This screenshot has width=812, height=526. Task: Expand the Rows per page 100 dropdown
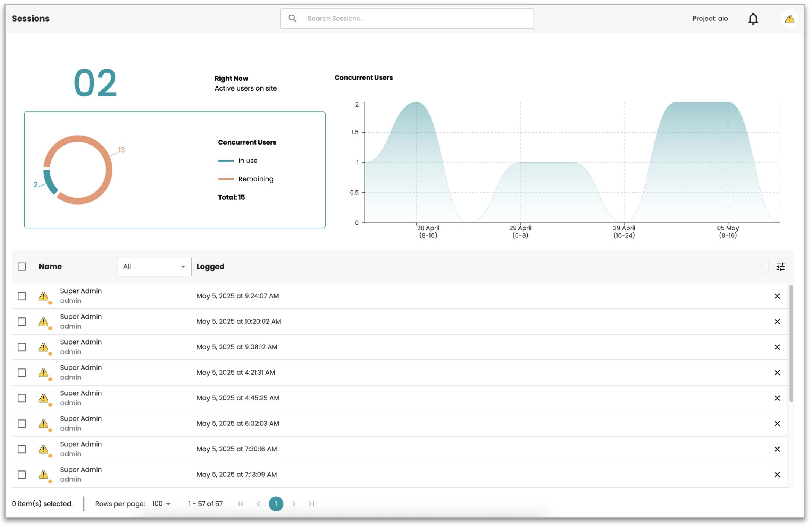click(x=161, y=504)
